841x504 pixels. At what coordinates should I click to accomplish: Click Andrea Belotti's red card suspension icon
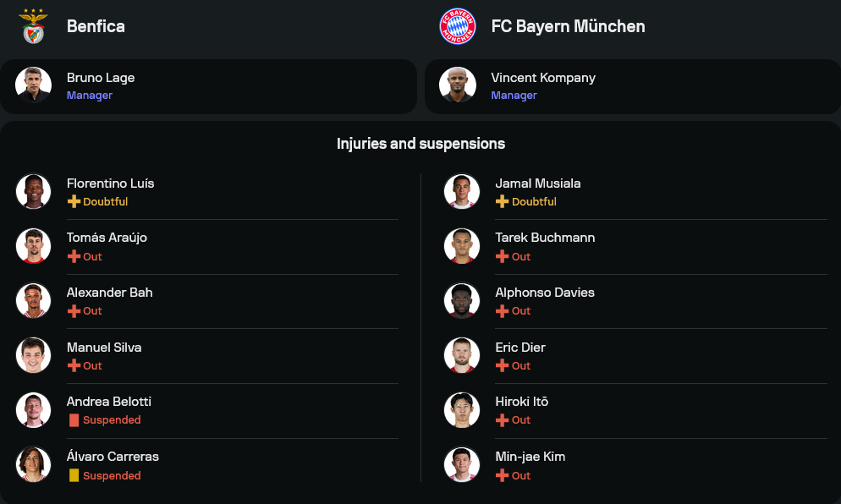click(74, 420)
